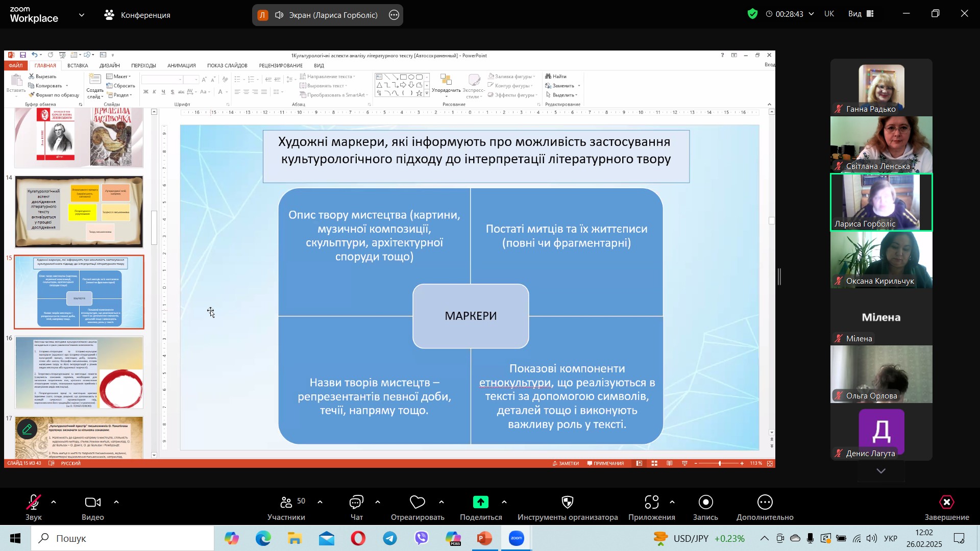
Task: Switch to the ДИЗАЙН ribbon tab
Action: point(110,66)
